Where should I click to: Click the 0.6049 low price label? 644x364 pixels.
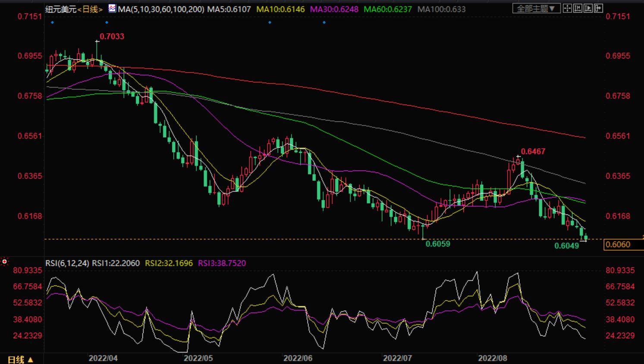(567, 246)
